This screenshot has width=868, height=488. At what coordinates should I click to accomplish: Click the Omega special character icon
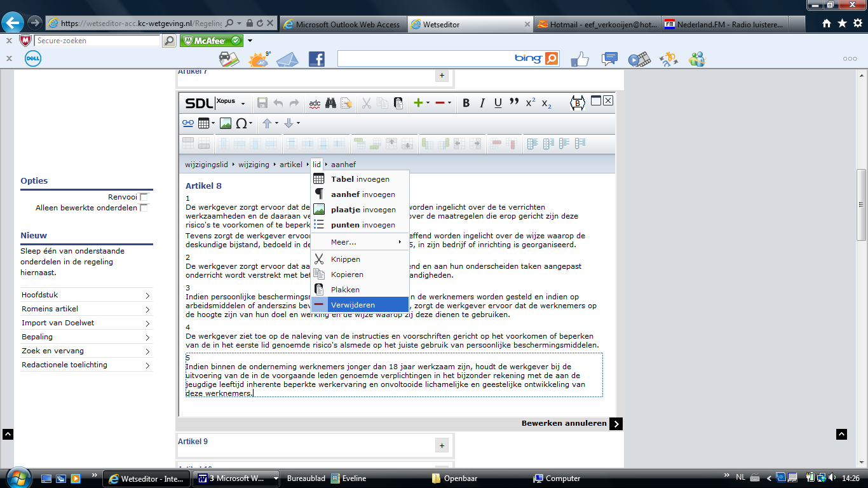click(241, 123)
